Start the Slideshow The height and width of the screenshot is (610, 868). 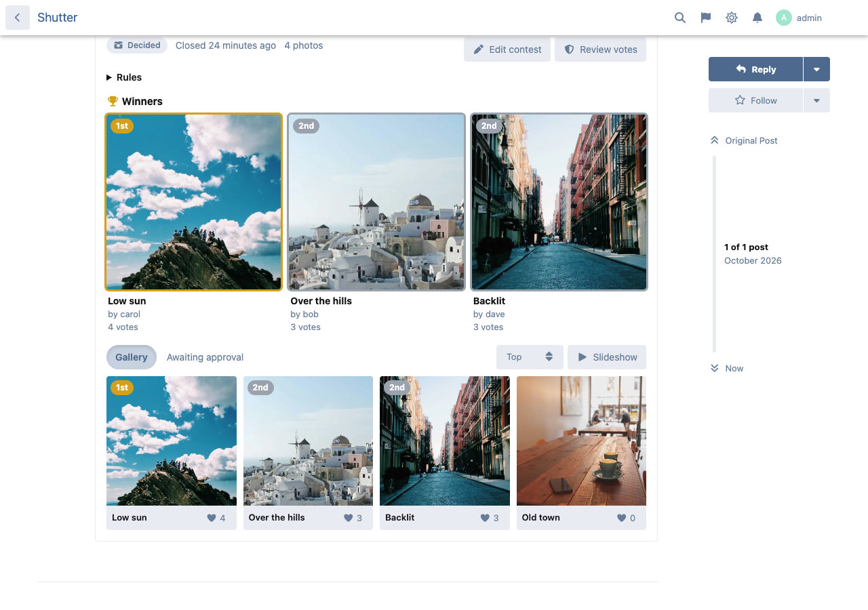[607, 357]
